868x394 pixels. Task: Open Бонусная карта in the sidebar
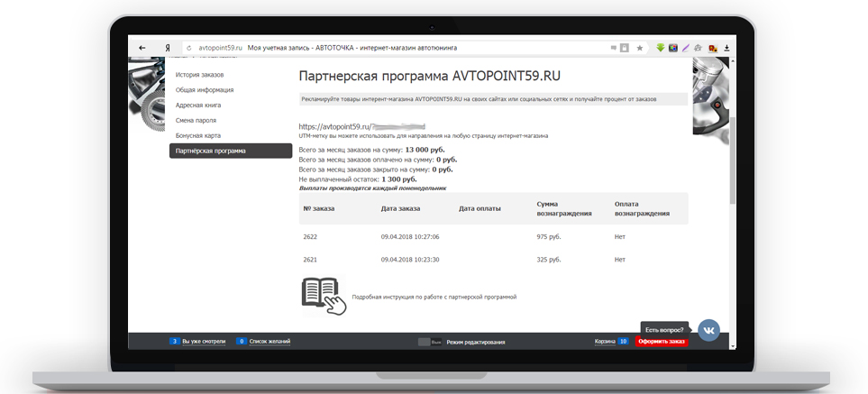[x=198, y=135]
